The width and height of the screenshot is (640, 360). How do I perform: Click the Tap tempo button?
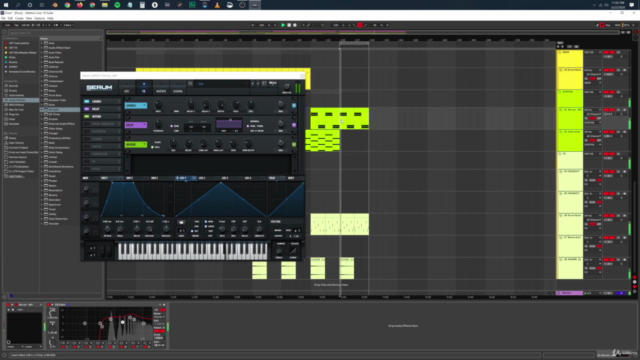[17, 25]
